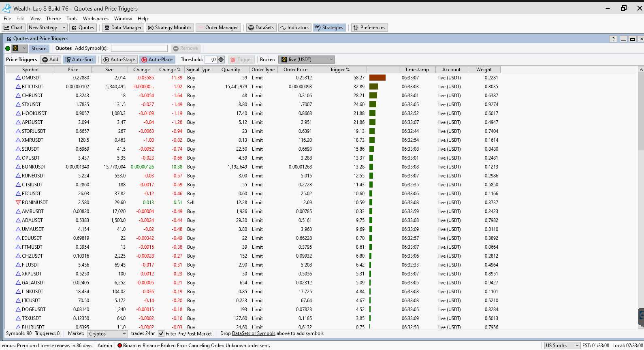
Task: Click the Admin label in status bar
Action: pos(105,346)
